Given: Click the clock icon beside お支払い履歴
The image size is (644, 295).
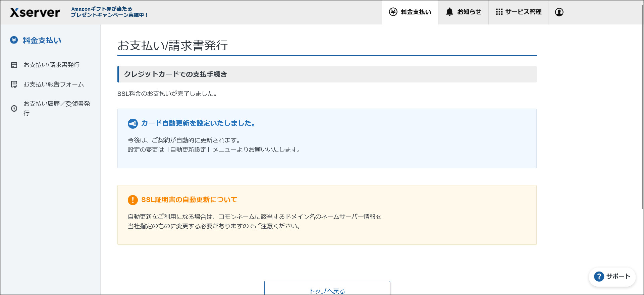Looking at the screenshot, I should [x=14, y=109].
